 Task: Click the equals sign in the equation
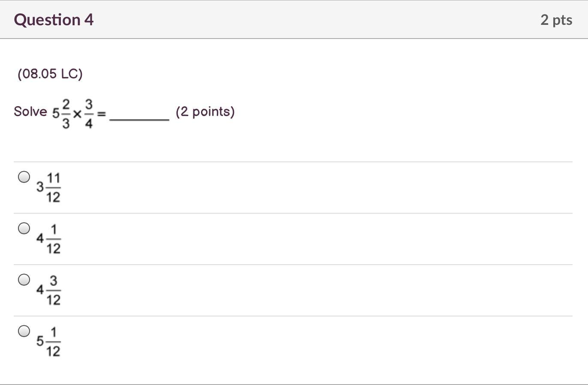(101, 114)
